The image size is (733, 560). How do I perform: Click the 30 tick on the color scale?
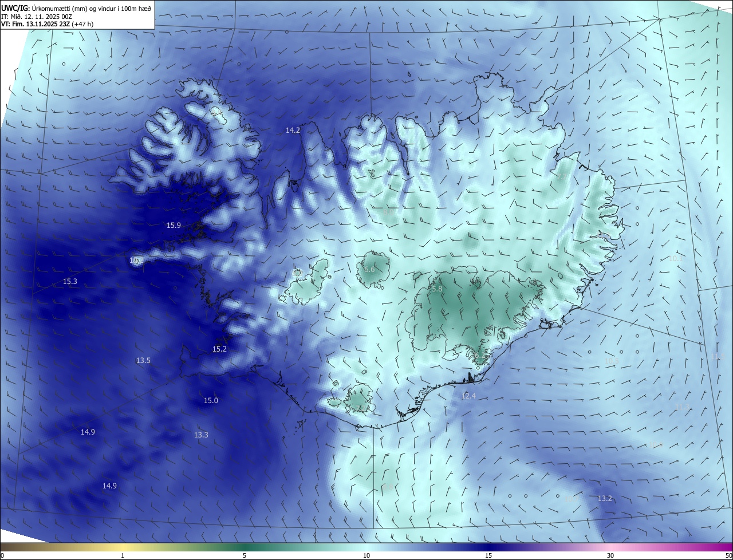click(610, 556)
